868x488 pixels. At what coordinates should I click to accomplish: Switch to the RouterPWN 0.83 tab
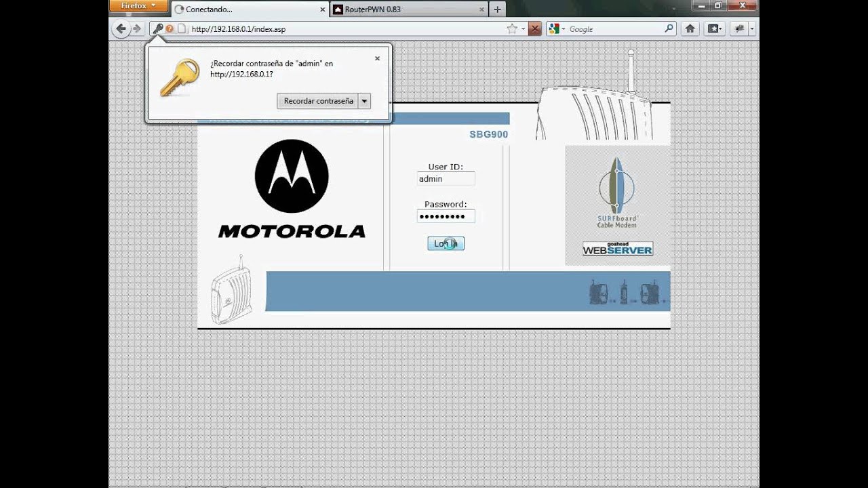pyautogui.click(x=410, y=9)
